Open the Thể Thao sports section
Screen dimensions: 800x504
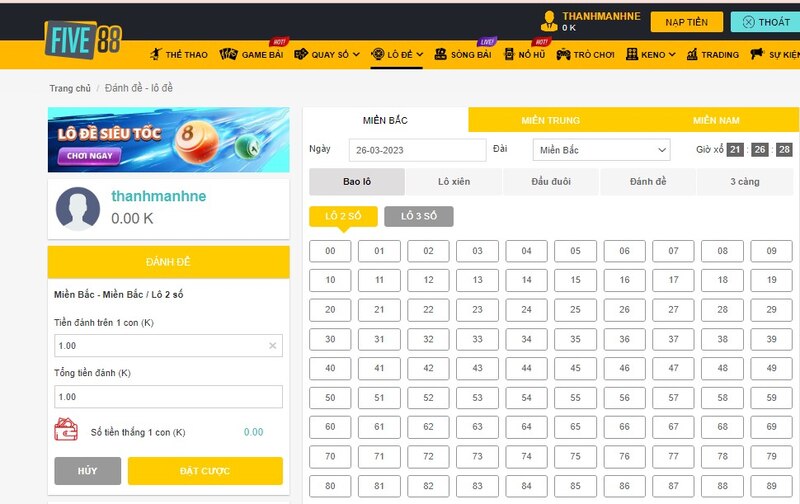(179, 55)
